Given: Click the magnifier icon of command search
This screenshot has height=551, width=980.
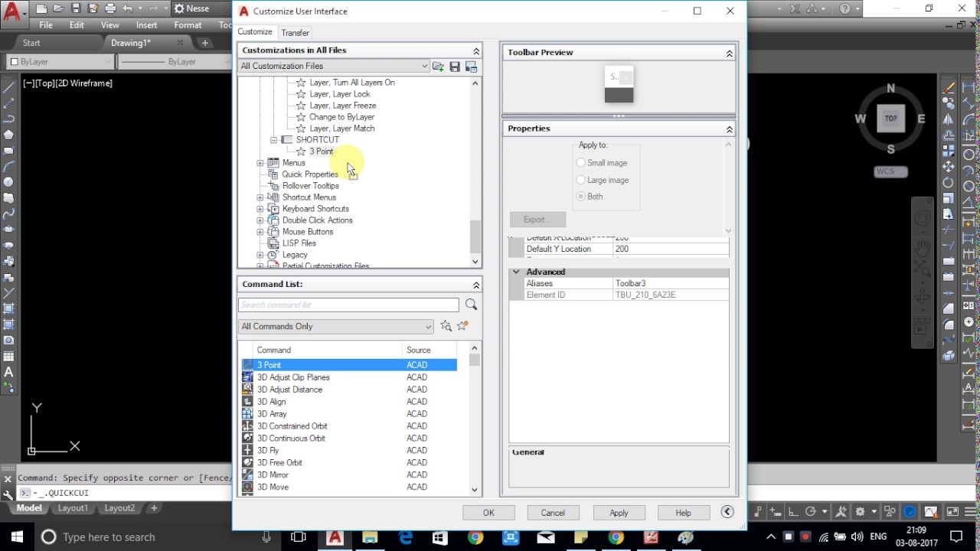Looking at the screenshot, I should 471,305.
